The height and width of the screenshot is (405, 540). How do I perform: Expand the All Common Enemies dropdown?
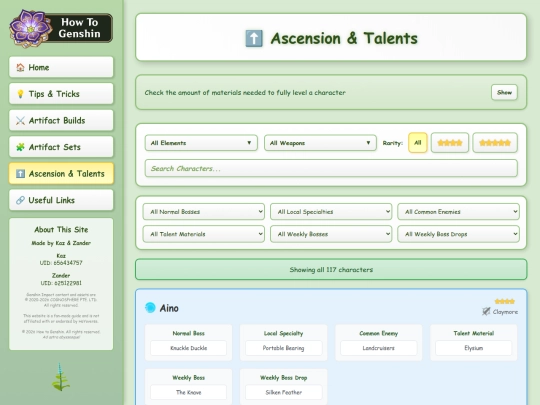(458, 212)
